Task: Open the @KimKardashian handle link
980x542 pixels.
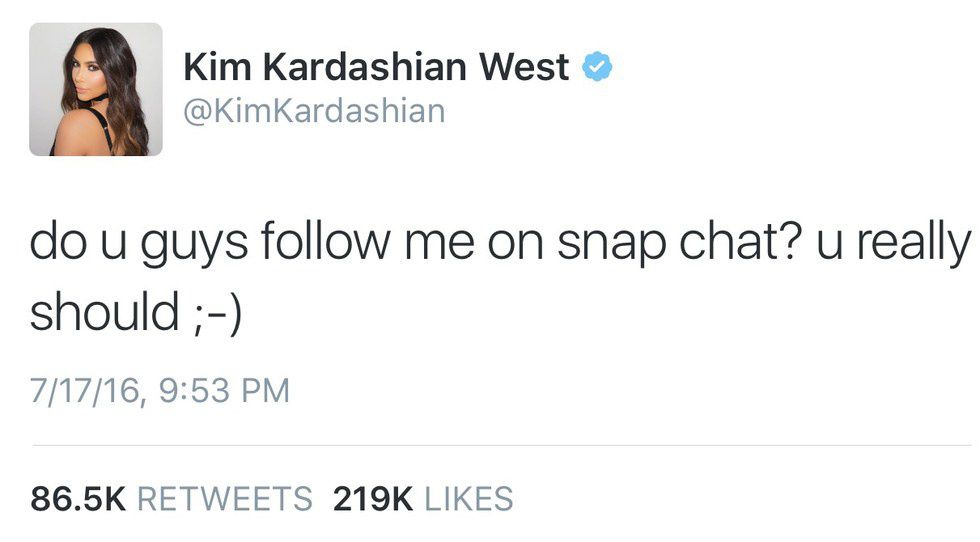Action: [x=314, y=110]
